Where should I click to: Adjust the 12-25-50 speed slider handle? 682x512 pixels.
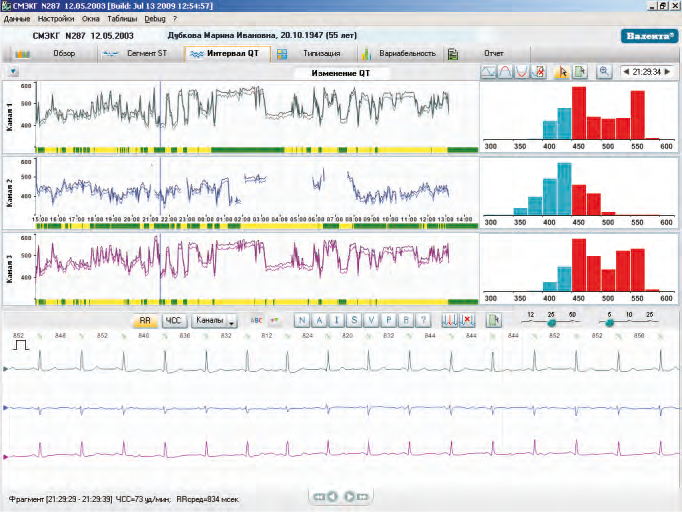click(x=551, y=323)
